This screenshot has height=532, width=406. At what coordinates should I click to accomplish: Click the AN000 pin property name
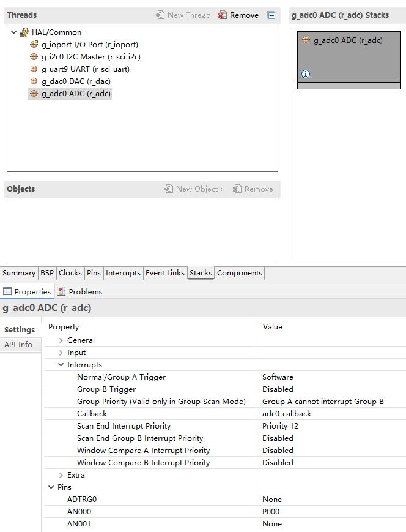[x=79, y=512]
